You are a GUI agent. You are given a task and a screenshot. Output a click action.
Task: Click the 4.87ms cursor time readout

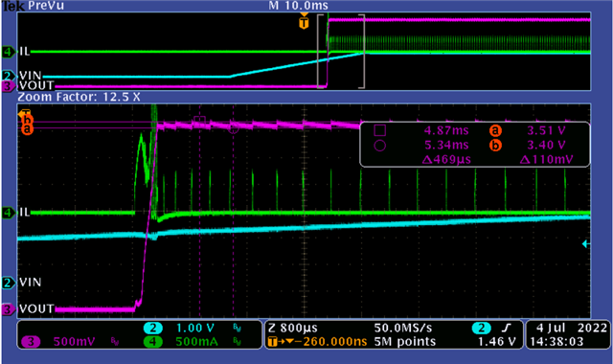click(446, 130)
